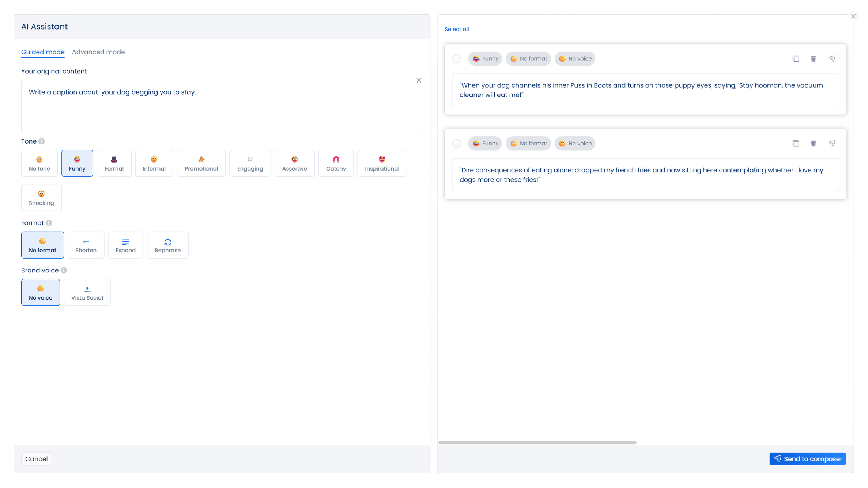Delete the french fries caption

pos(813,144)
